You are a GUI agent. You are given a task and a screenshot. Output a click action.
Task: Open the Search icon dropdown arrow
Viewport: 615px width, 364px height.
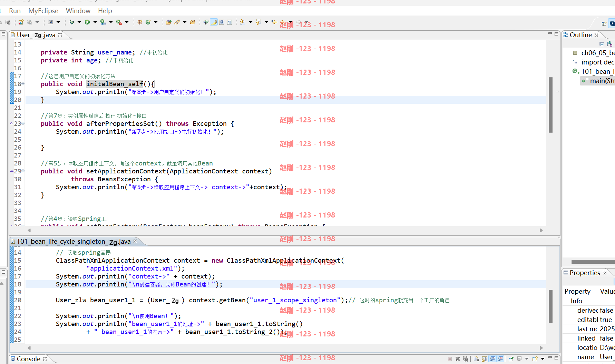pyautogui.click(x=185, y=22)
